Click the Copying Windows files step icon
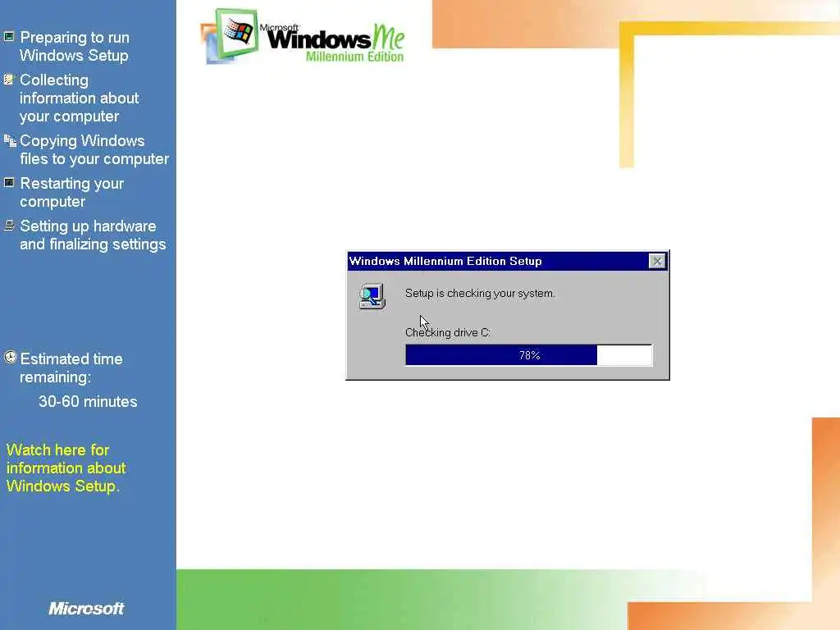Image resolution: width=840 pixels, height=630 pixels. (10, 140)
